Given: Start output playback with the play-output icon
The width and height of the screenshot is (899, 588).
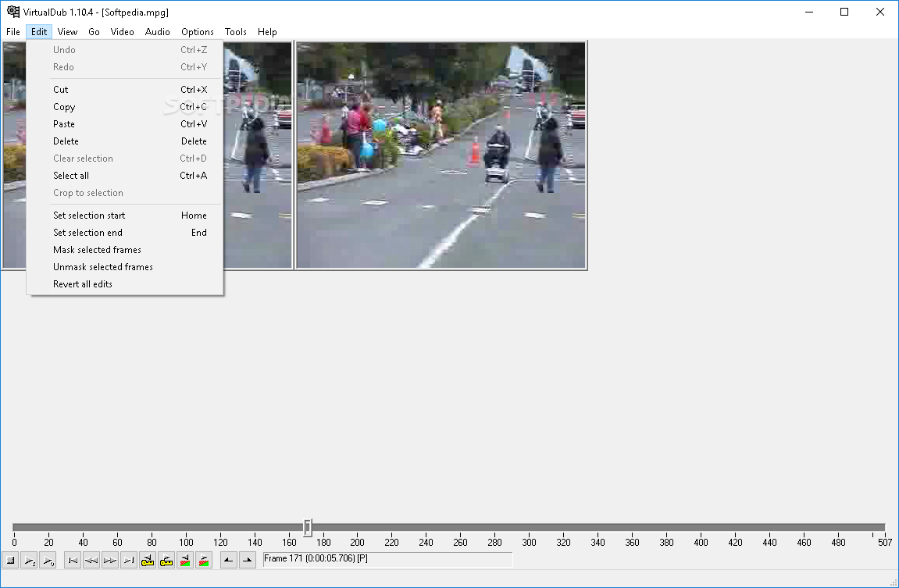Looking at the screenshot, I should pos(48,560).
